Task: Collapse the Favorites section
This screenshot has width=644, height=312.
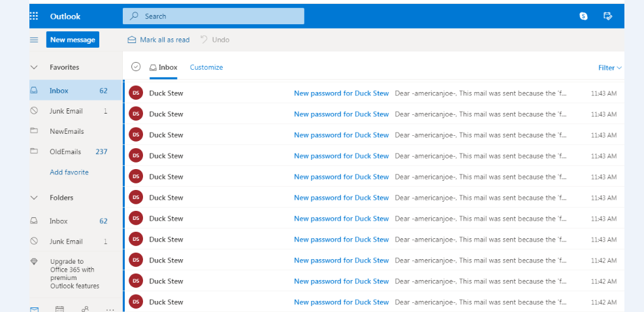Action: 34,67
